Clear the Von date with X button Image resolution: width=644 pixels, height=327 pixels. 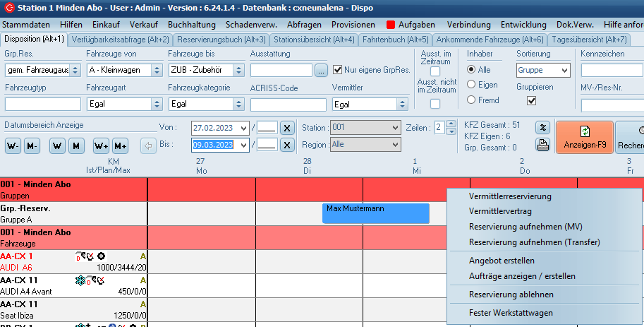[286, 128]
